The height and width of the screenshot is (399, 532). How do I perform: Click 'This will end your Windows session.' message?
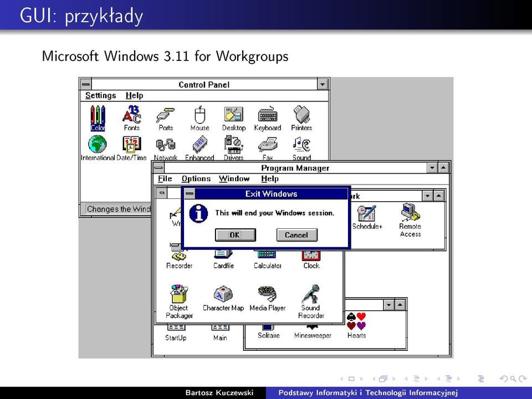click(274, 213)
